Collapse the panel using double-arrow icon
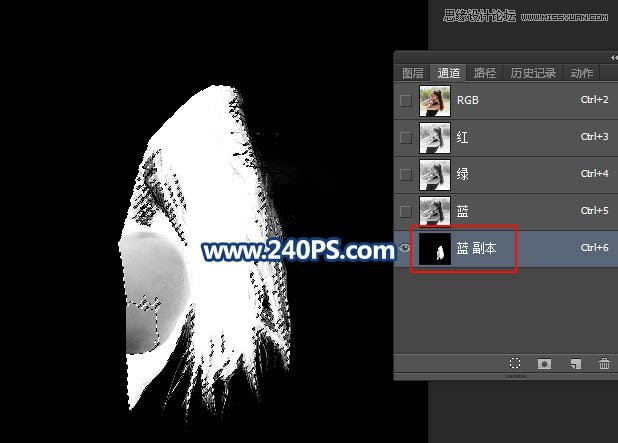Screen dimensions: 618x443 click(614, 58)
